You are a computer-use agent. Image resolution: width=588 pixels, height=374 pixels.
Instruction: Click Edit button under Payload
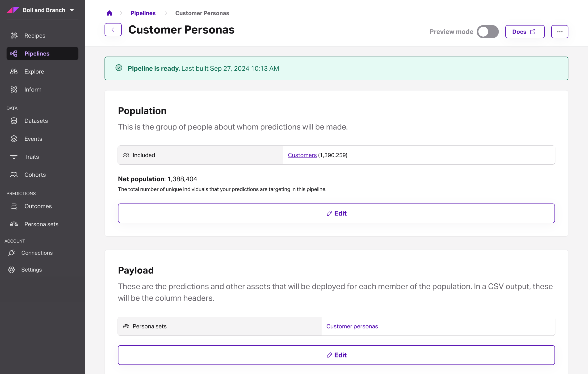[336, 355]
